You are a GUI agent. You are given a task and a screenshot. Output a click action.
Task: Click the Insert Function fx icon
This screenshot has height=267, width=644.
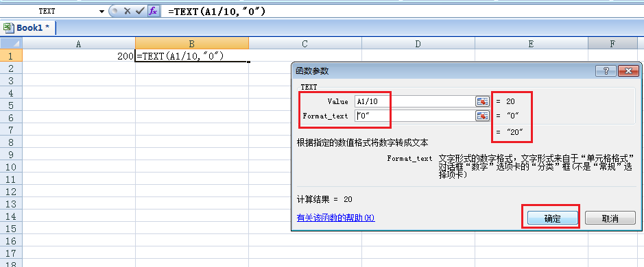coord(153,12)
